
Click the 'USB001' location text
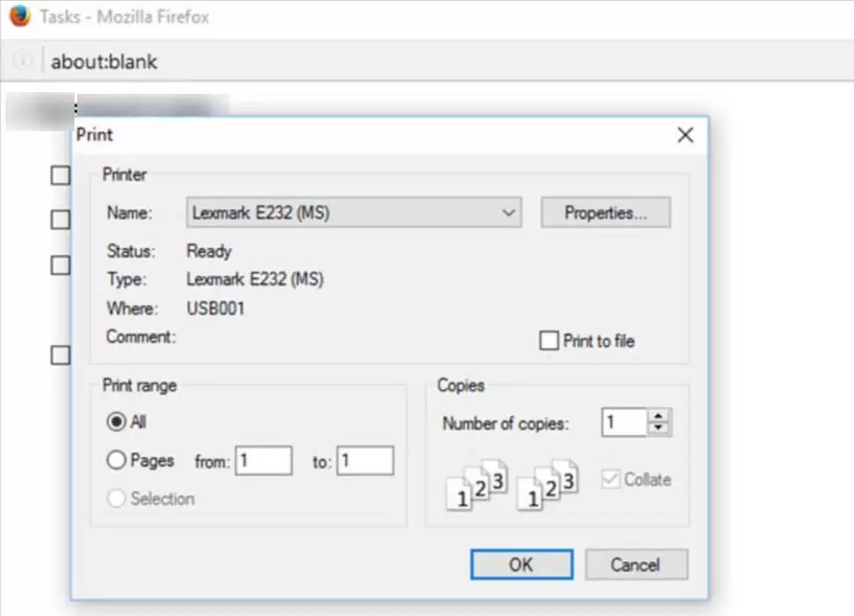(215, 308)
